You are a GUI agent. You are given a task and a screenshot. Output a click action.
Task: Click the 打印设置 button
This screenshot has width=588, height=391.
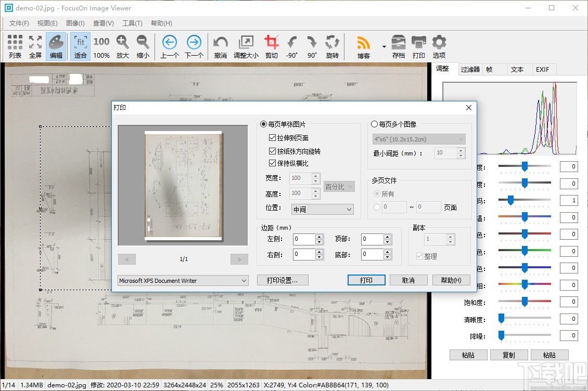click(x=281, y=280)
